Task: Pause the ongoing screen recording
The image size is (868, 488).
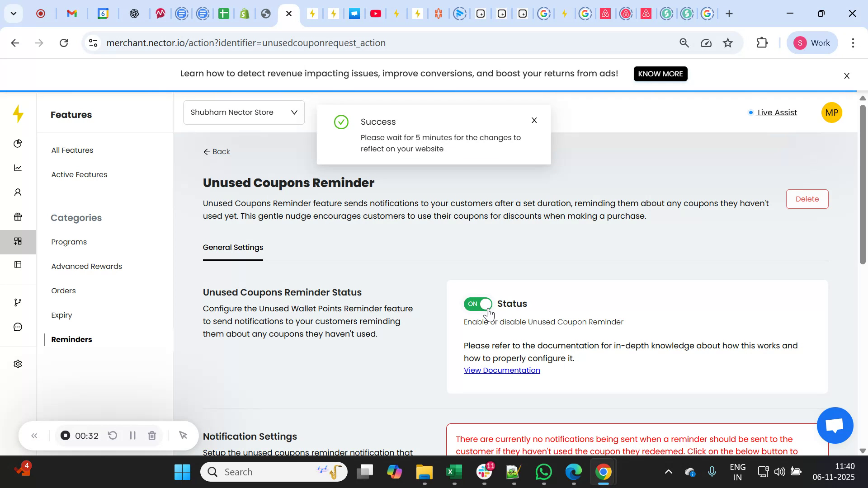Action: pos(132,436)
